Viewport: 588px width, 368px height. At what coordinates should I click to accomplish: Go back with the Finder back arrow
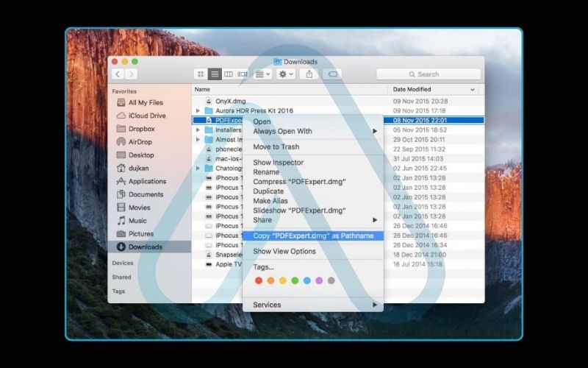point(118,74)
